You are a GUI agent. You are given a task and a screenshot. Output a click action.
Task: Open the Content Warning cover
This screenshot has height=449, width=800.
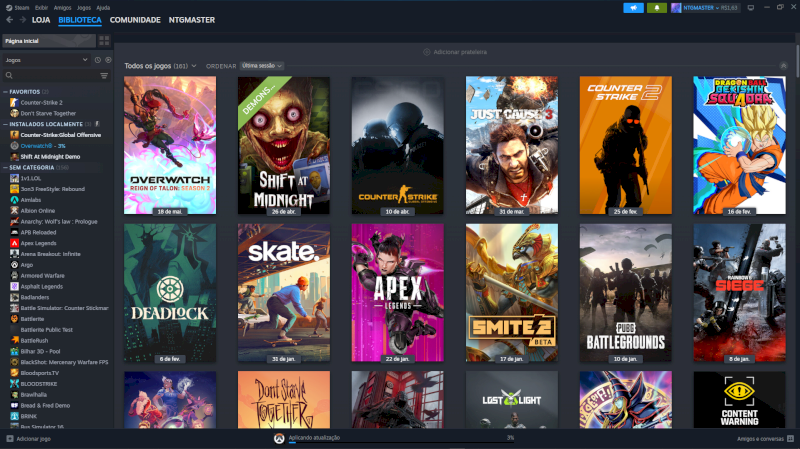click(739, 400)
